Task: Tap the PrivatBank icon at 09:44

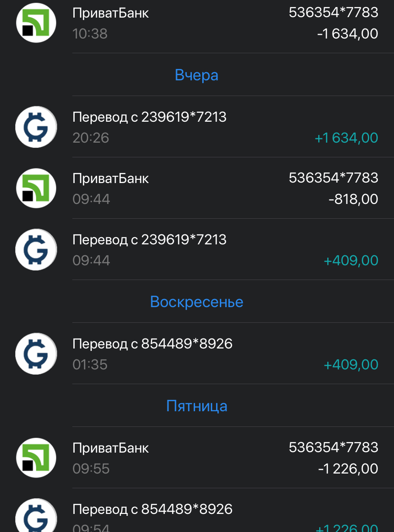Action: tap(36, 188)
